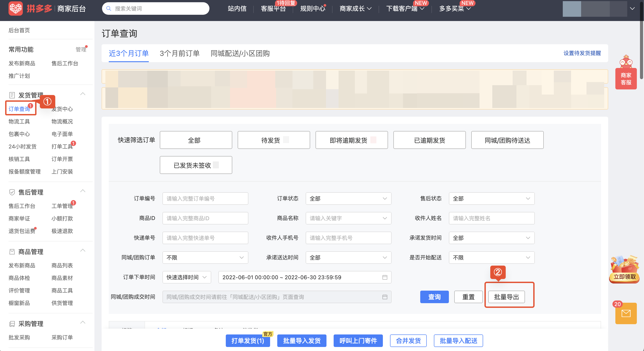Viewport: 644px width, 351px height.
Task: Click the 批量导出 button
Action: 507,297
